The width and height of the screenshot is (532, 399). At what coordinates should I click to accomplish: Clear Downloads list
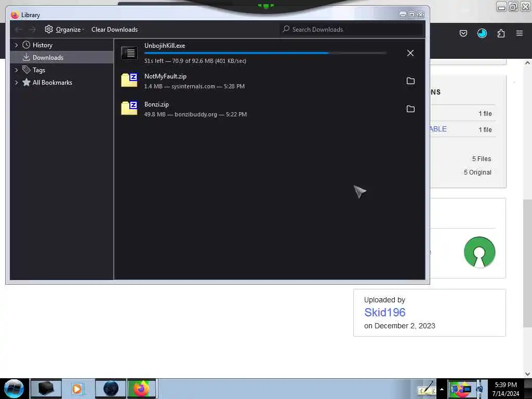point(114,30)
